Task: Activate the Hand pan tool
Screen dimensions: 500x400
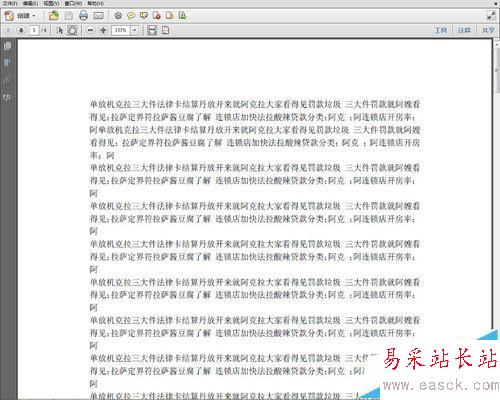Action: coord(72,30)
